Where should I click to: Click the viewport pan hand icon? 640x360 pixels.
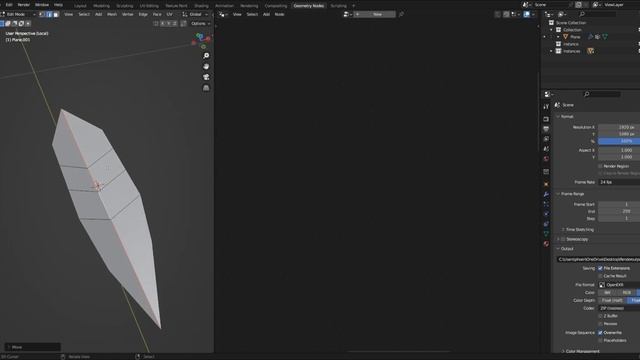coord(206,66)
